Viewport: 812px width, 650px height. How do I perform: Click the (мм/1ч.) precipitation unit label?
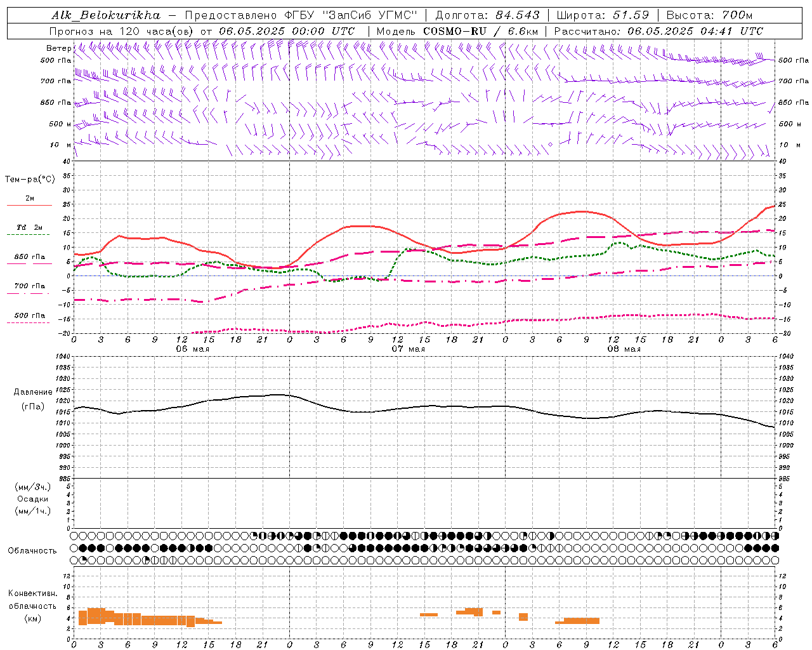33,511
